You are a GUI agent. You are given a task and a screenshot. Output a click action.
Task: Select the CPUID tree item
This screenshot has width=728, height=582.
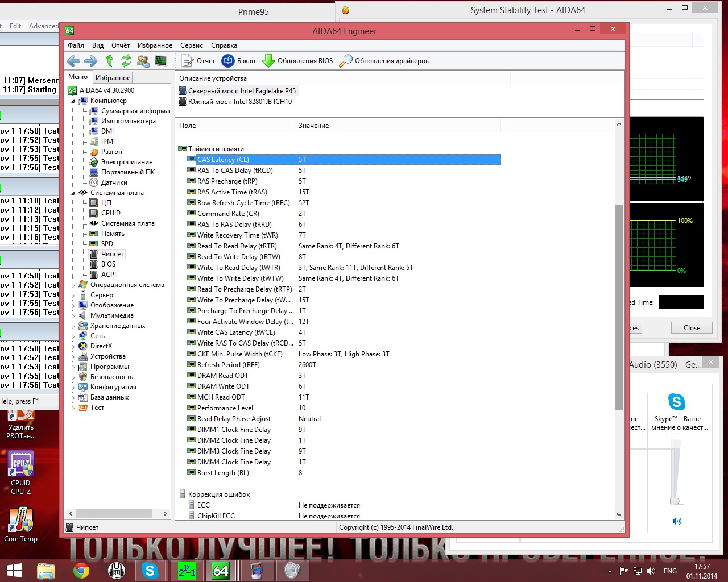pyautogui.click(x=111, y=213)
